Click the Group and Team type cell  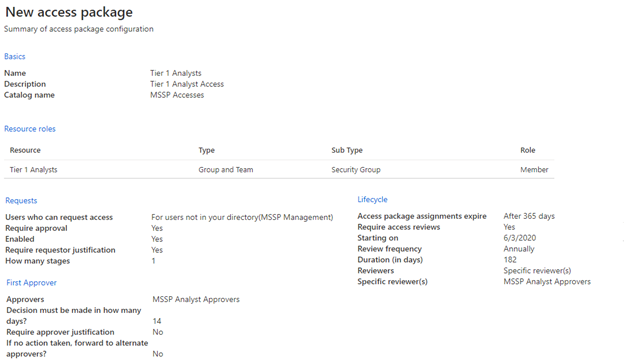(x=226, y=169)
